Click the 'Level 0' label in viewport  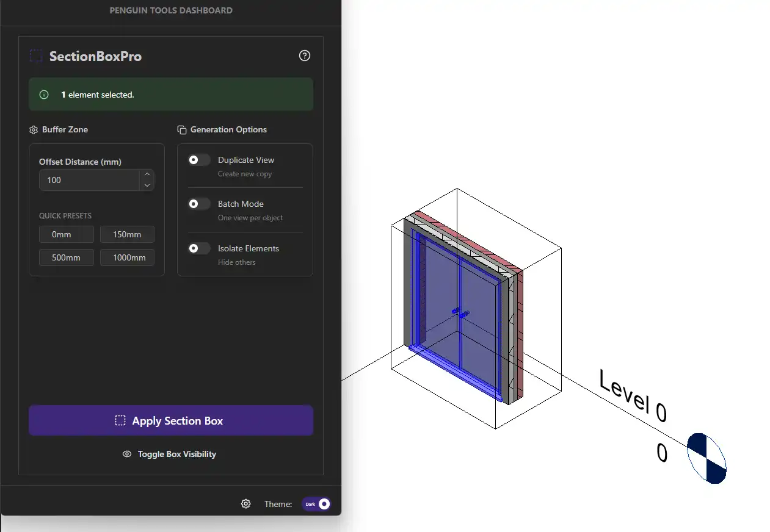[x=633, y=396]
